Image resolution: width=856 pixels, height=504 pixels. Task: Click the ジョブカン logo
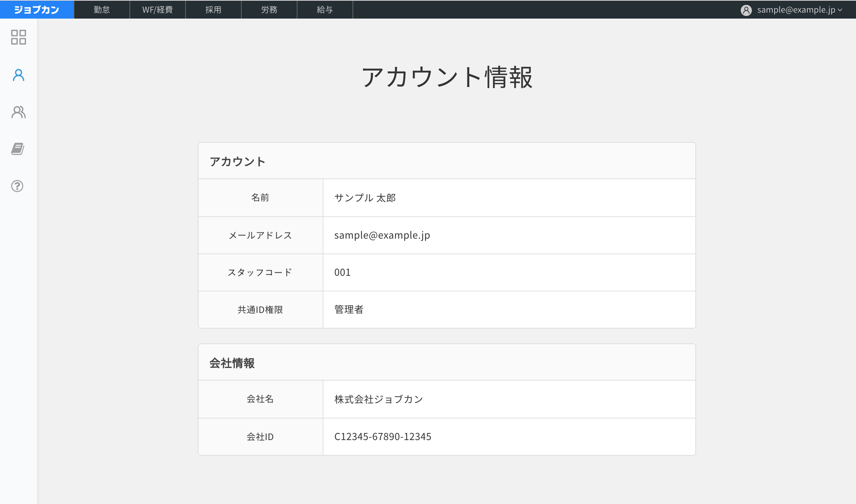coord(37,9)
